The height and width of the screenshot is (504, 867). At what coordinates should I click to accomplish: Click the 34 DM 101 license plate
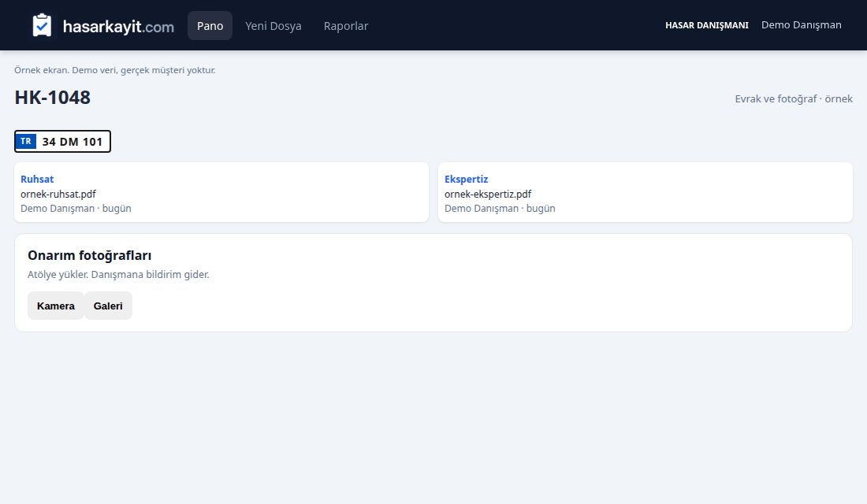pos(62,142)
